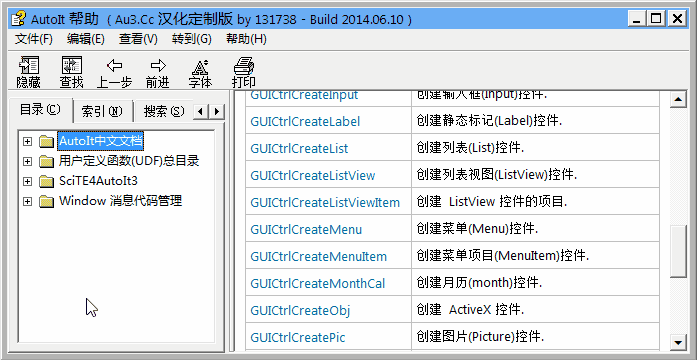The image size is (697, 360).
Task: Click the 隐藏 (Hide) toolbar icon
Action: [x=29, y=65]
